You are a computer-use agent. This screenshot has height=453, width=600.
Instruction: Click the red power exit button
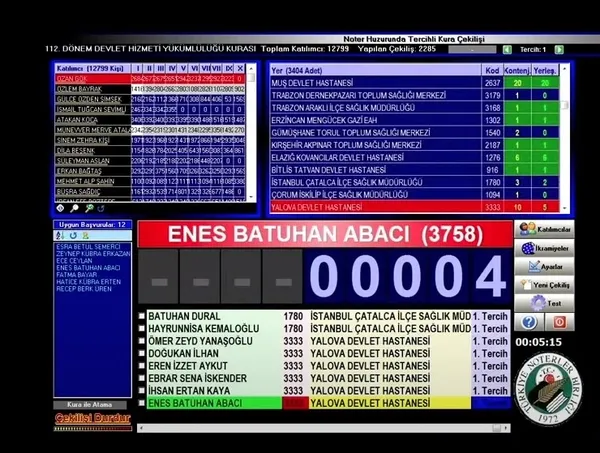pos(559,322)
